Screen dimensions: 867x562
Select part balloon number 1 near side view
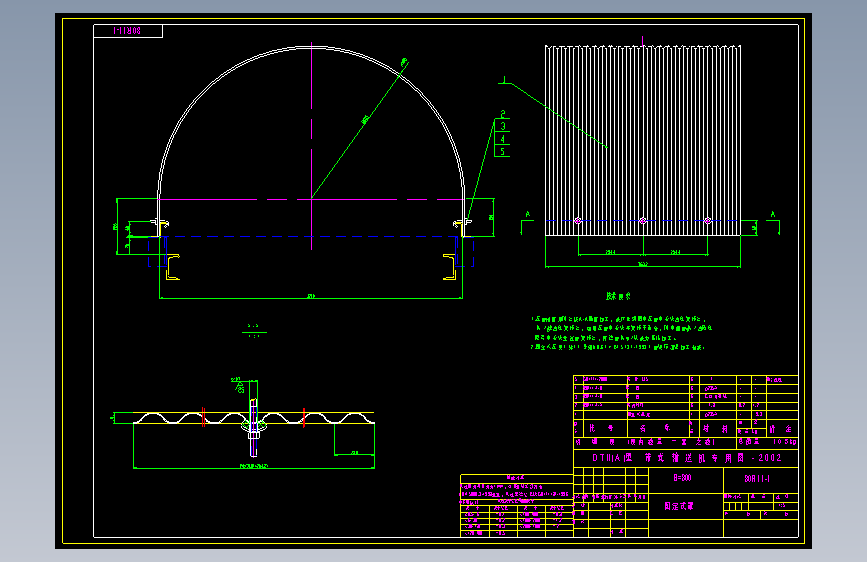[504, 80]
